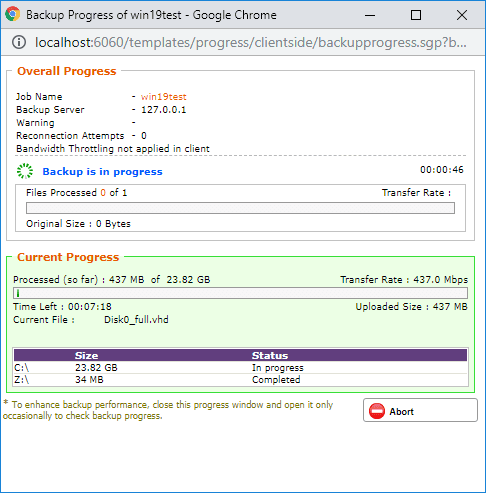
Task: Click 'Original Size : 0 Bytes' text
Action: [x=78, y=224]
